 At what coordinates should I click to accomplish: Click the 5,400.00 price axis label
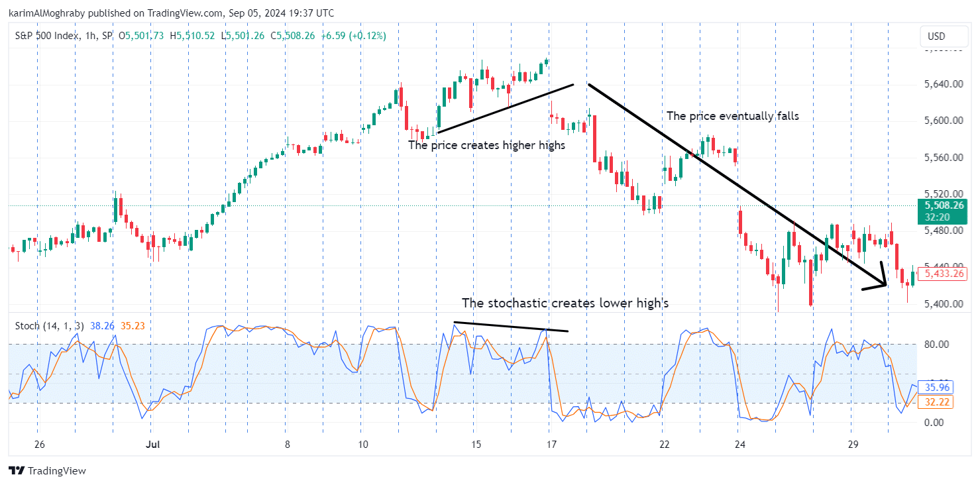[x=944, y=304]
